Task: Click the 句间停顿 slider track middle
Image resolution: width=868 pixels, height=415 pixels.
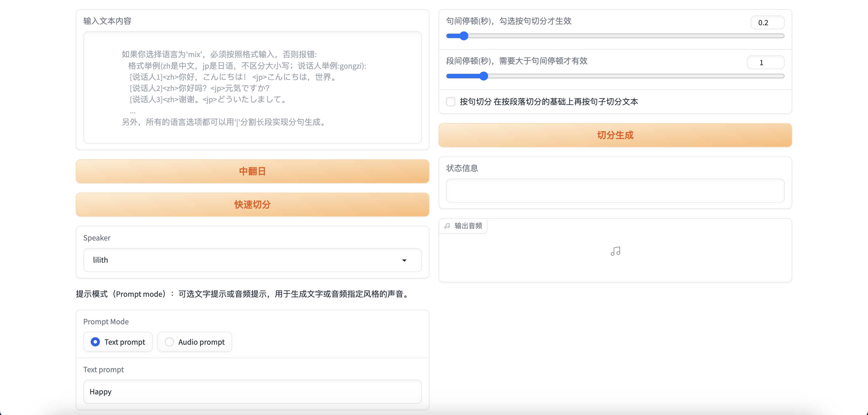Action: click(x=615, y=36)
